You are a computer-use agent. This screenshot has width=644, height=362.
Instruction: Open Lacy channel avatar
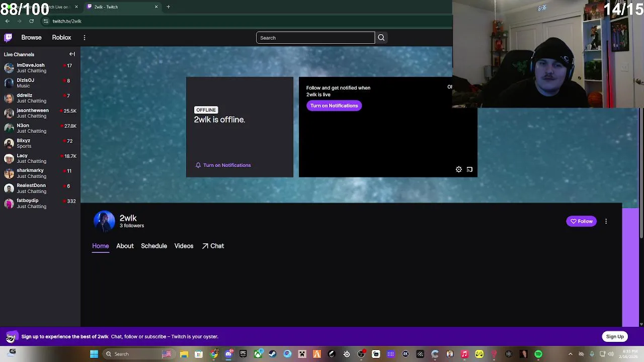[x=9, y=158]
